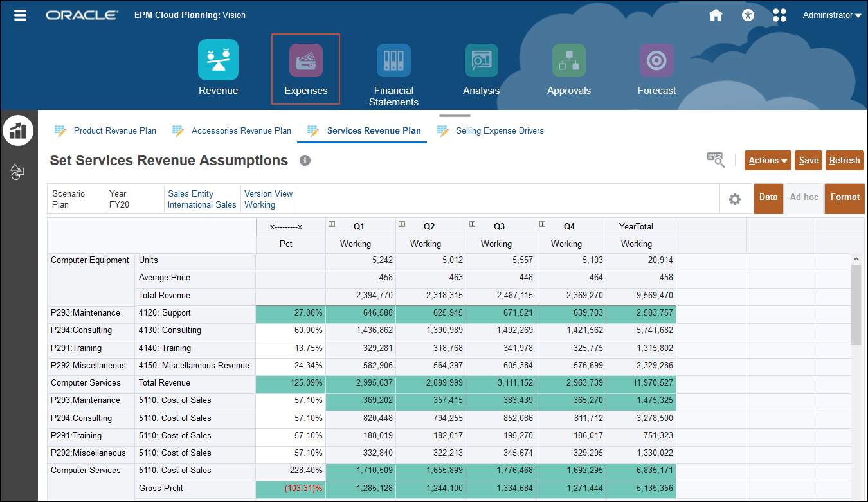Click the Save button

[808, 161]
